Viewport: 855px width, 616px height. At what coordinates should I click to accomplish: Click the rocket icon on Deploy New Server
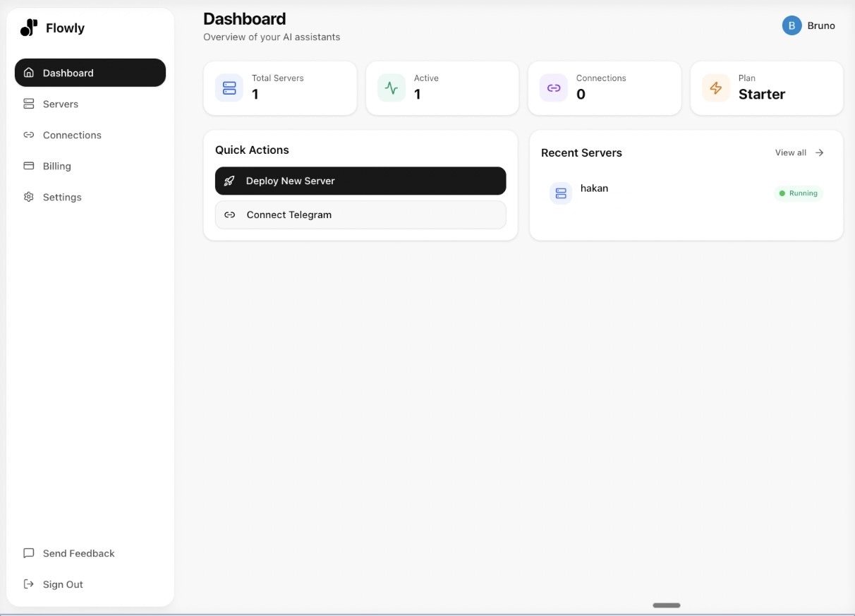coord(229,181)
